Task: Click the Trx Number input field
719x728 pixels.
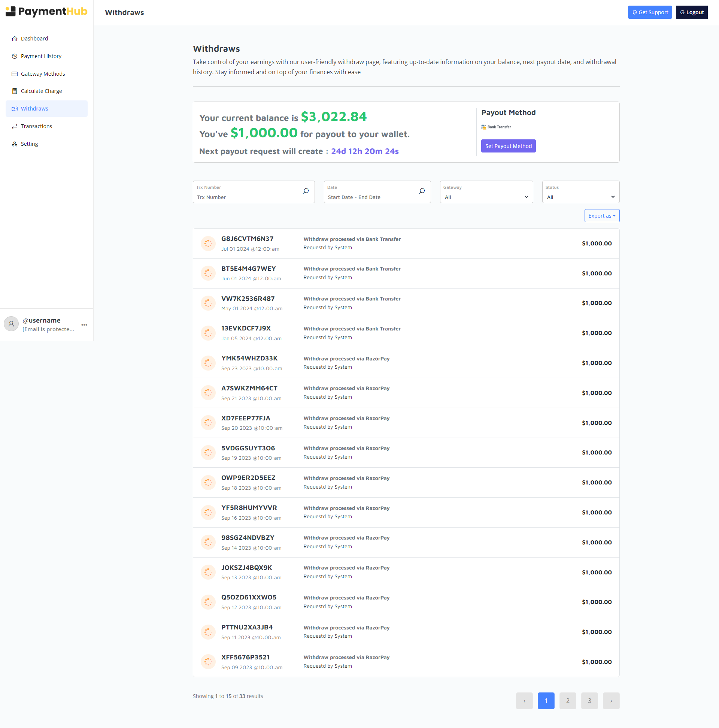Action: click(247, 197)
